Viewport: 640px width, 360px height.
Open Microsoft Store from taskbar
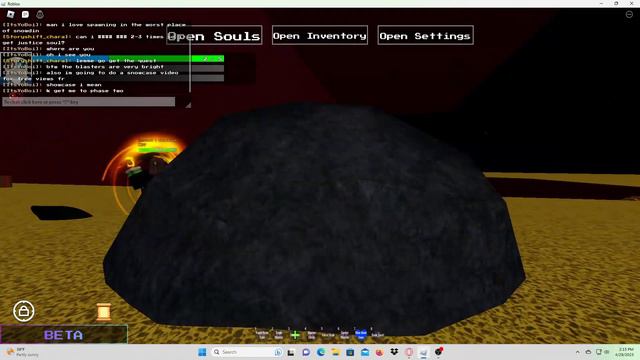[x=350, y=352]
